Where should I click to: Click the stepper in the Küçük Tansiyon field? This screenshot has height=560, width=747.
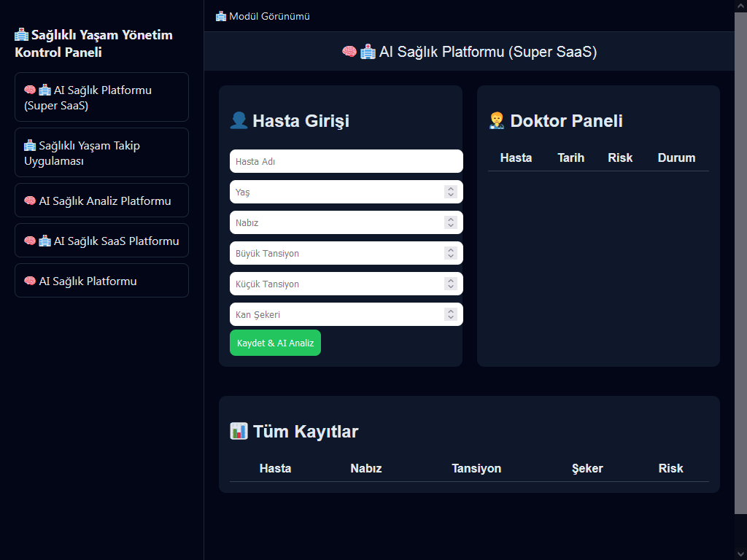pyautogui.click(x=451, y=284)
